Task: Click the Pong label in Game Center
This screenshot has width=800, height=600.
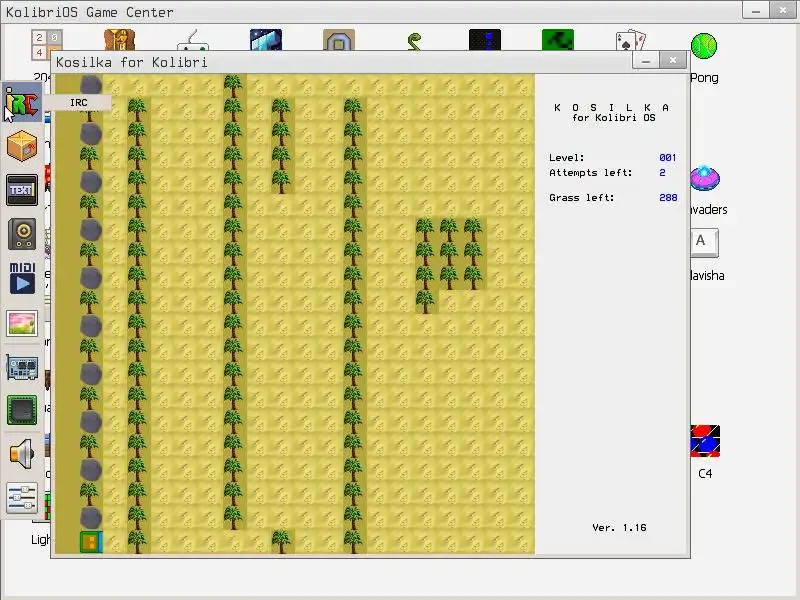Action: click(x=704, y=78)
